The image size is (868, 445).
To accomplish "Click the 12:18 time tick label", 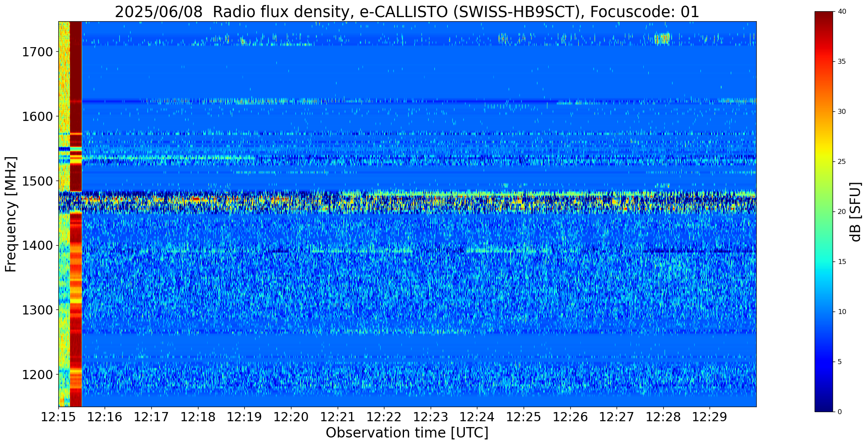I will tap(198, 417).
